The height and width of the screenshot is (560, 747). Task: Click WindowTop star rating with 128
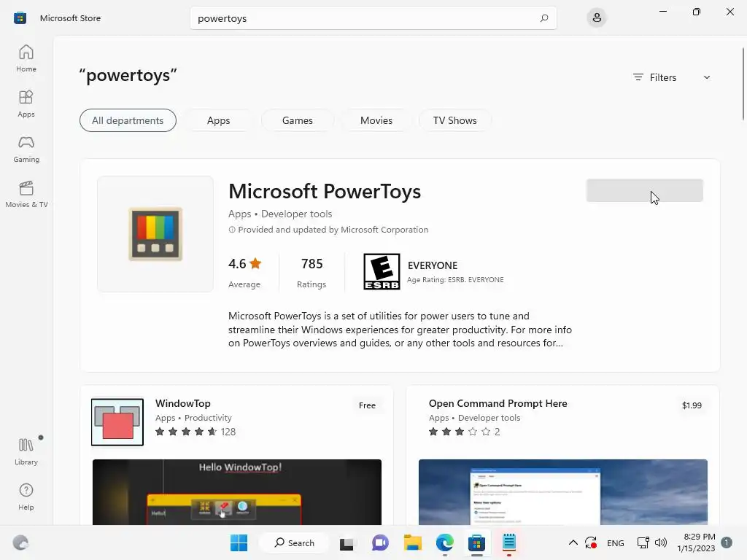(196, 432)
